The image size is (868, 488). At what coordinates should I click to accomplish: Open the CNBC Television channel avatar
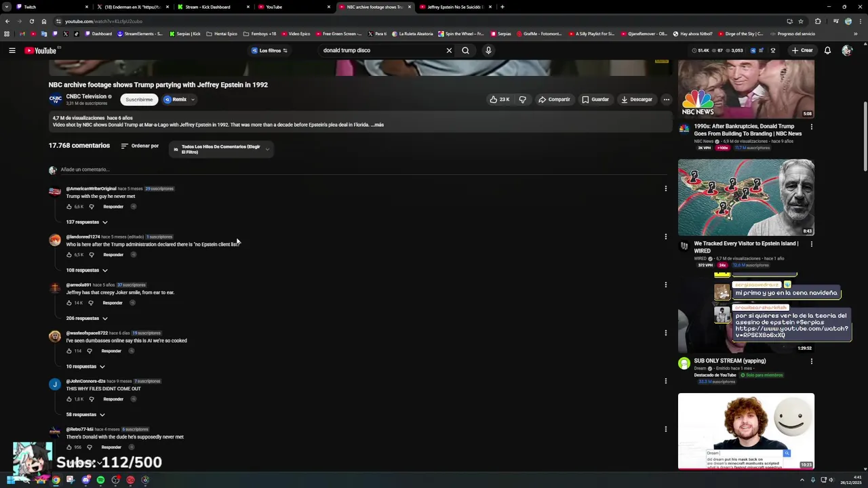point(56,99)
